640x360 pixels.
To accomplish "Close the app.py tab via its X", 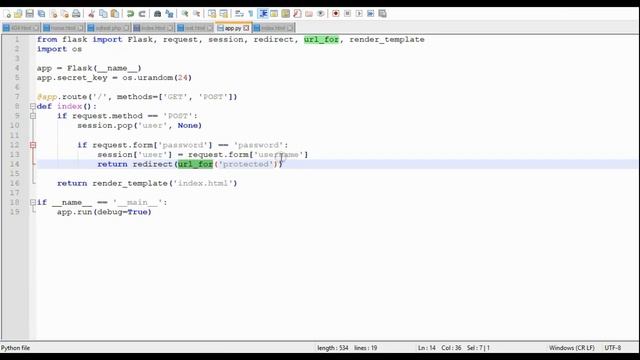I will (246, 28).
